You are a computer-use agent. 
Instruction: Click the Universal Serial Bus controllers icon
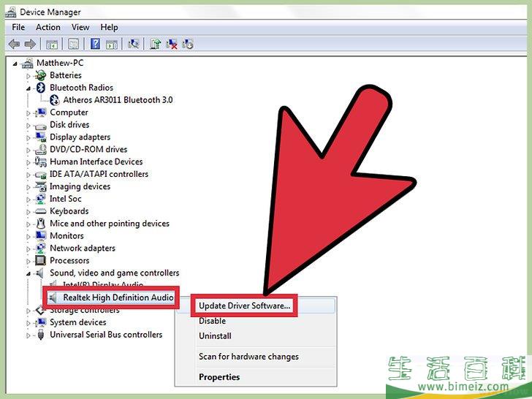pos(41,335)
